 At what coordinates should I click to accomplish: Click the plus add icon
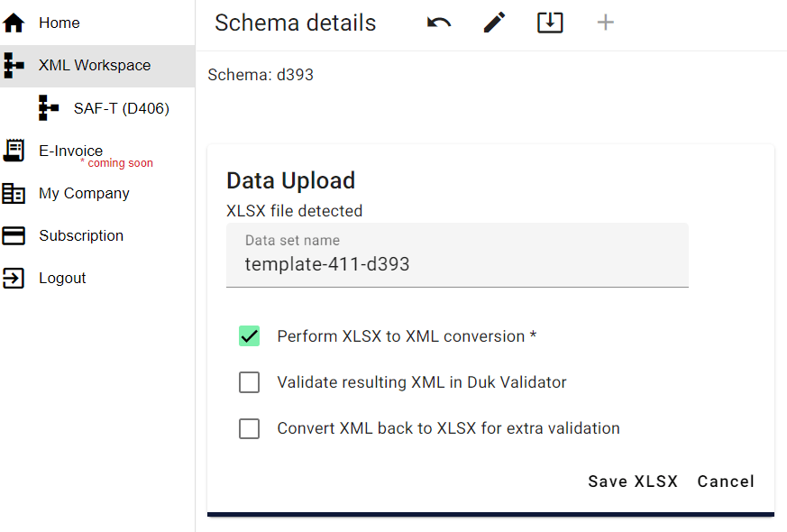pyautogui.click(x=606, y=23)
